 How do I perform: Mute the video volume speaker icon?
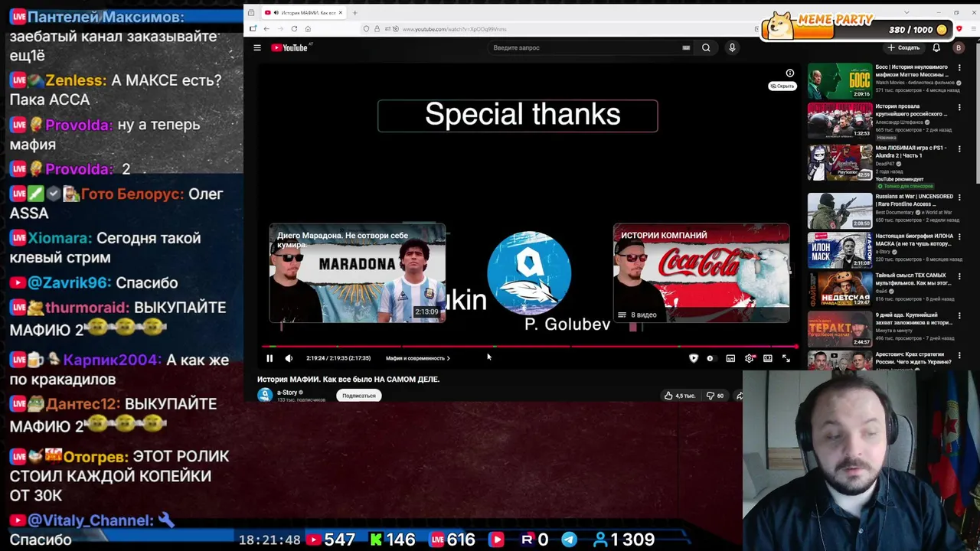pyautogui.click(x=289, y=358)
